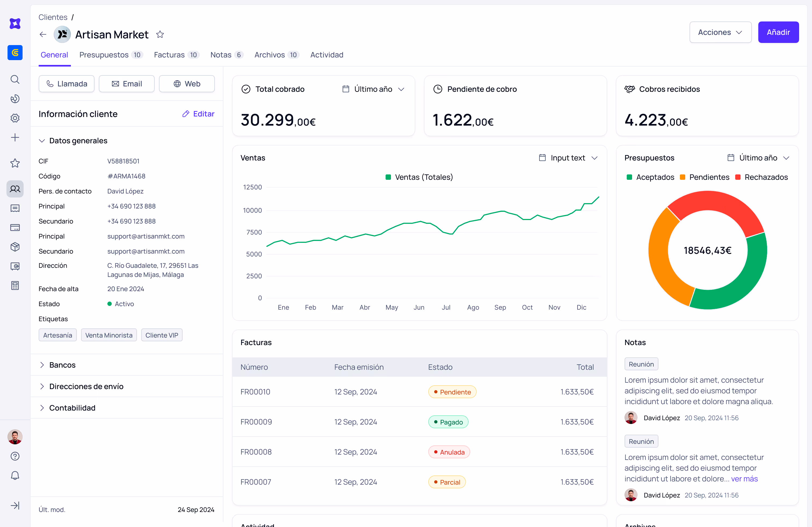812x527 pixels.
Task: Click the Anulada status badge
Action: (449, 452)
